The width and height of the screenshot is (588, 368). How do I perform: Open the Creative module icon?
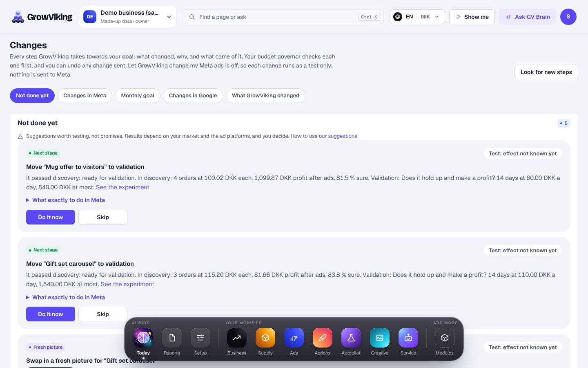380,338
